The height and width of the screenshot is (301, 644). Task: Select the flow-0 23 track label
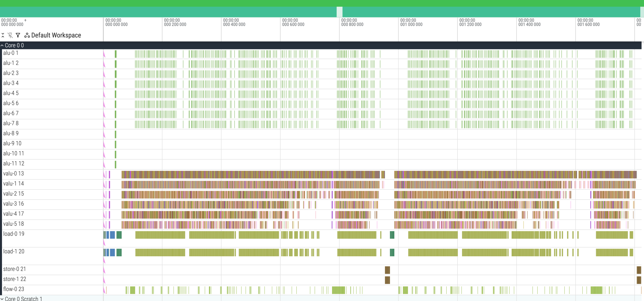click(14, 289)
